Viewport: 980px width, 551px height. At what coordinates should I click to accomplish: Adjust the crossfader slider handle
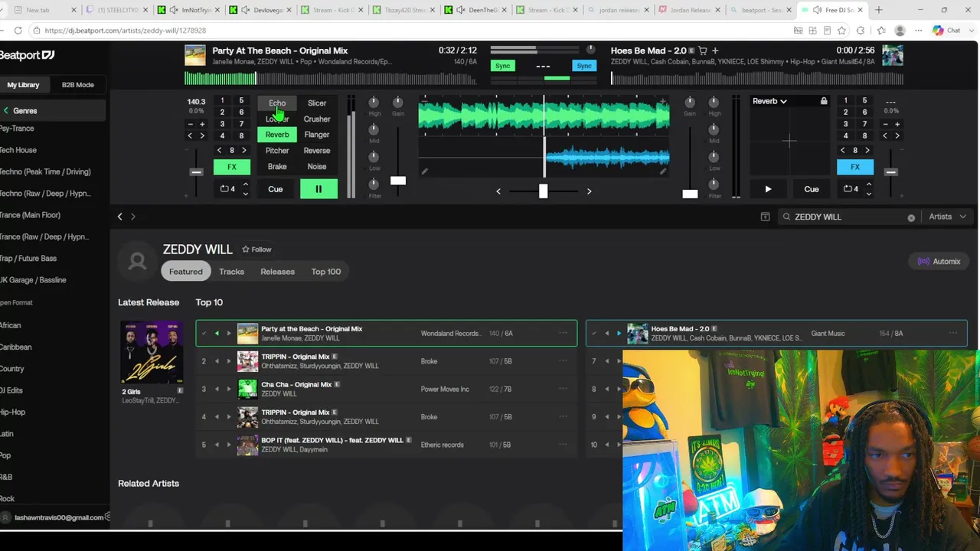[543, 191]
